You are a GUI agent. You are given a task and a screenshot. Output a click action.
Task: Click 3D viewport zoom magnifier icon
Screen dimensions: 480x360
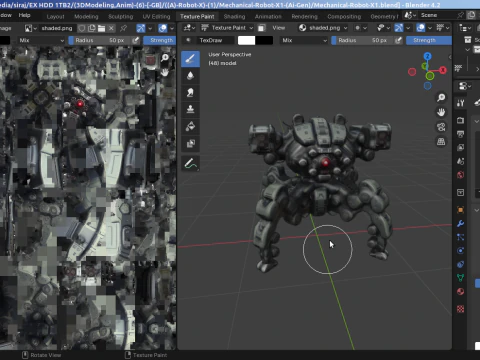[x=441, y=97]
